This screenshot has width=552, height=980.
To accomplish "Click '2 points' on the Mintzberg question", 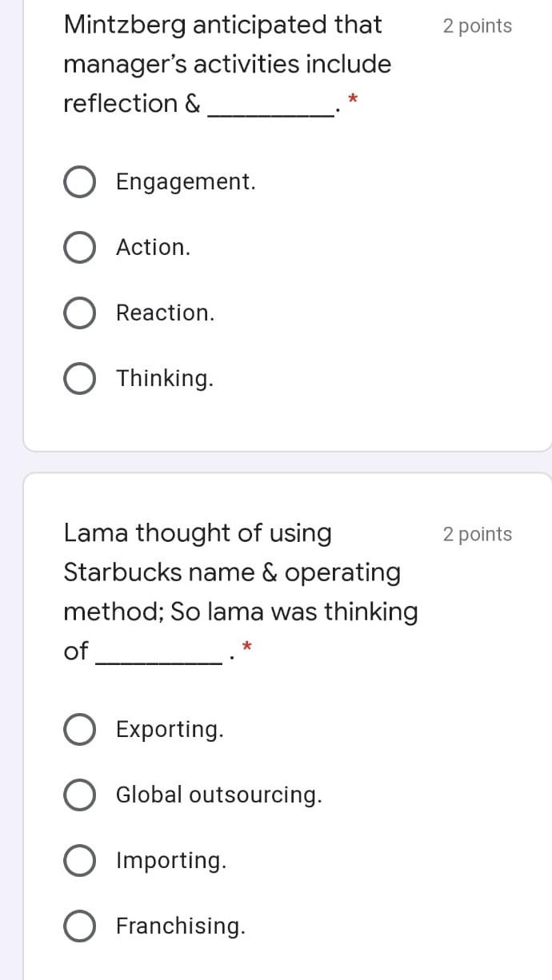I will (478, 26).
